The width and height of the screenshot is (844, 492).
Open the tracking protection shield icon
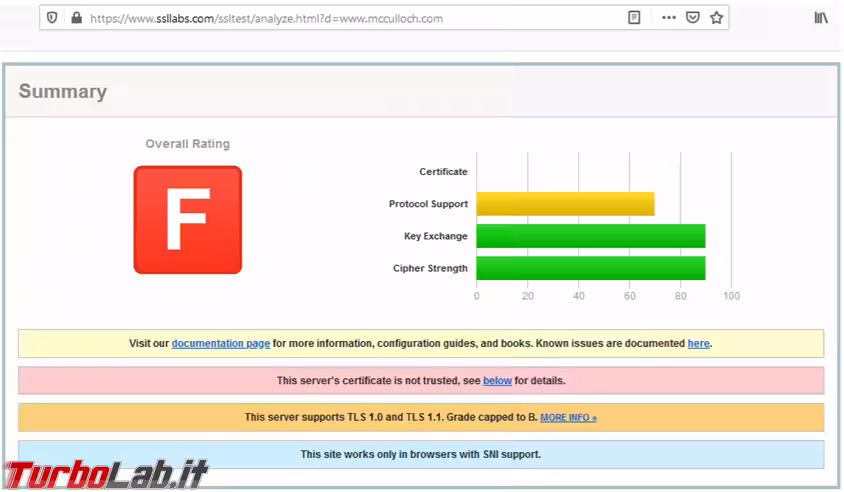coord(52,18)
